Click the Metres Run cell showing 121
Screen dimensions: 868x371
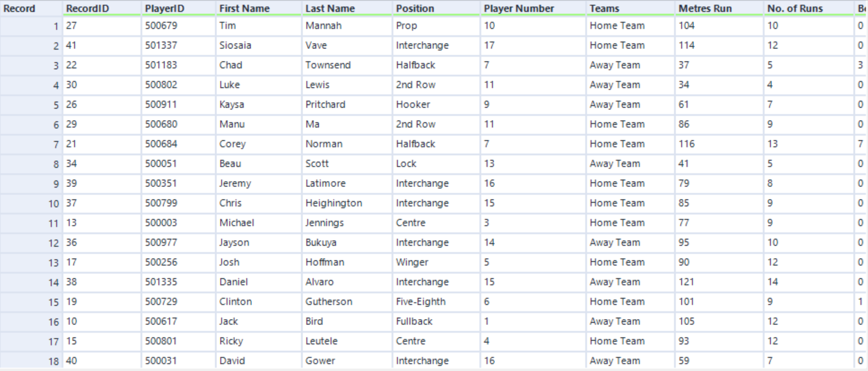click(x=686, y=282)
